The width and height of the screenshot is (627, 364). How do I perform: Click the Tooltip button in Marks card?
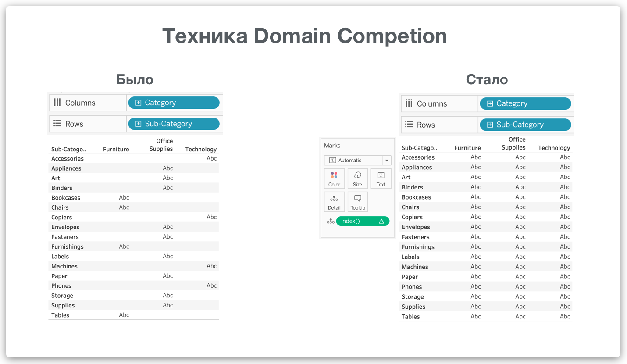coord(357,202)
